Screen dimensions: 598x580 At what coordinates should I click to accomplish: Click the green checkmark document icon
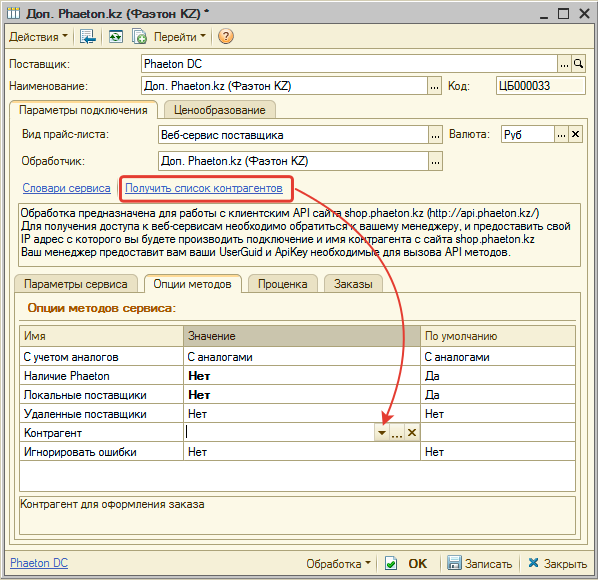click(x=391, y=563)
